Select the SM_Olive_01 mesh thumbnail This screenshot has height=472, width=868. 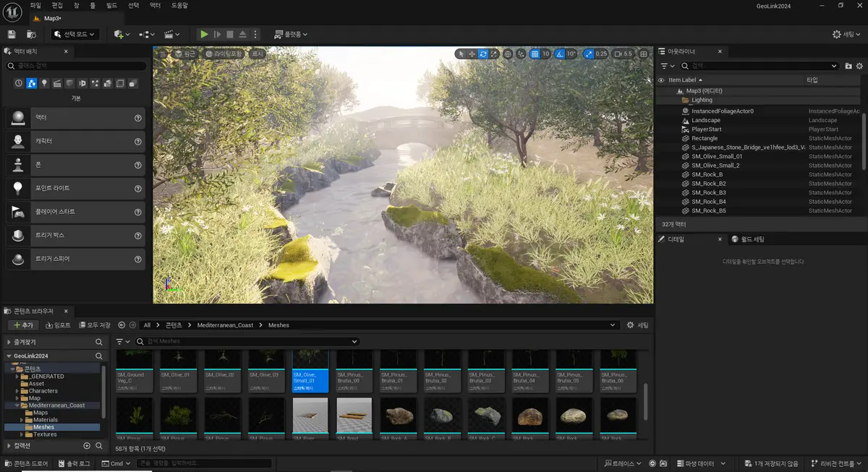[x=178, y=372]
